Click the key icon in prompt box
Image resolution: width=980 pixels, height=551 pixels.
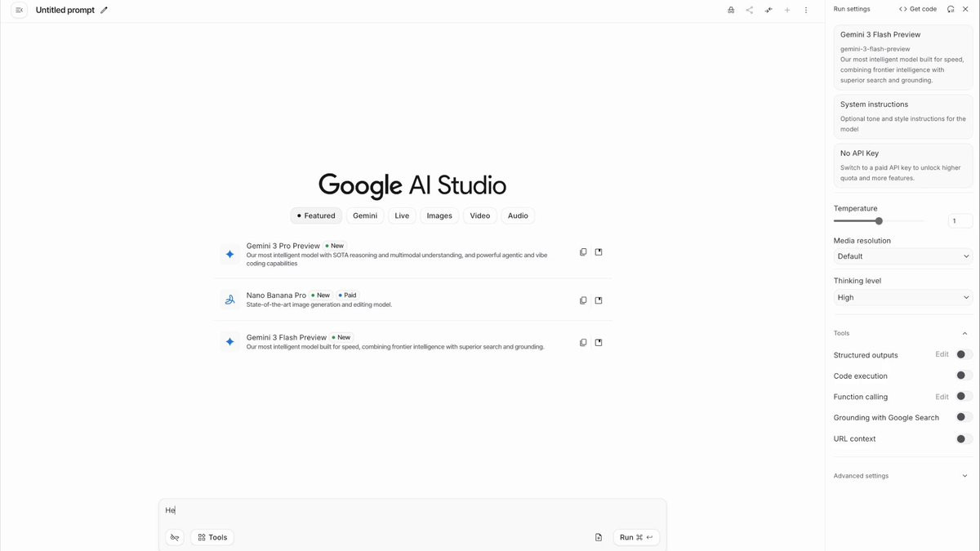click(175, 537)
